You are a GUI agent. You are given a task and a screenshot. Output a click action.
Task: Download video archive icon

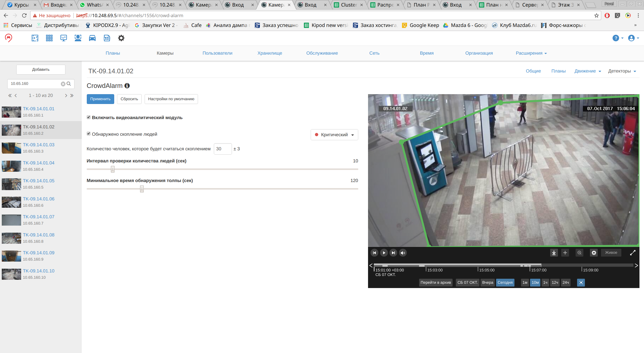pos(554,253)
